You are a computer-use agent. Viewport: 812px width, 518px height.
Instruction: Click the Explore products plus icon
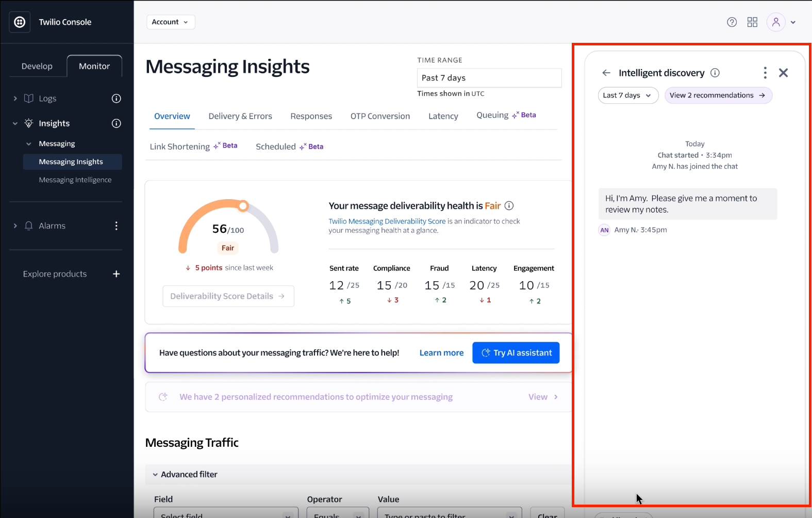pos(117,274)
